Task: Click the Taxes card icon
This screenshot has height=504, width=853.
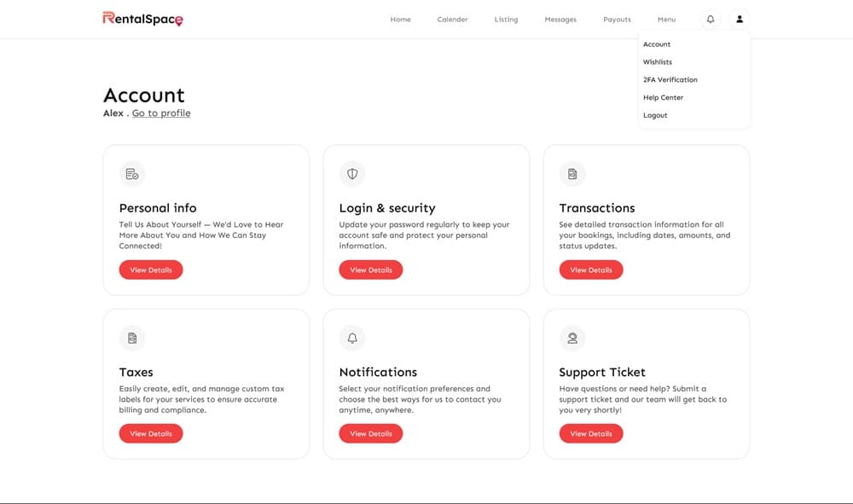Action: tap(132, 338)
